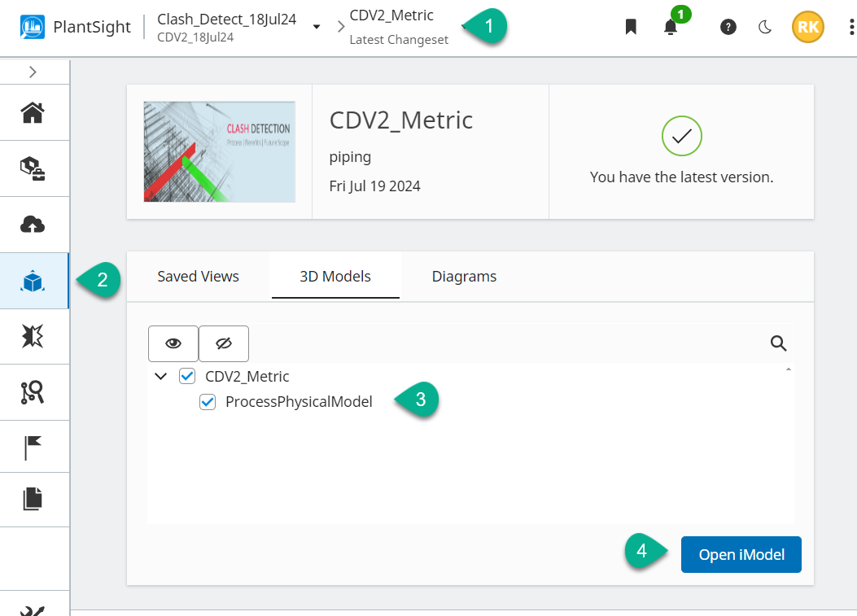Click the hide-all crossed eye button
The width and height of the screenshot is (857, 616).
(x=224, y=343)
